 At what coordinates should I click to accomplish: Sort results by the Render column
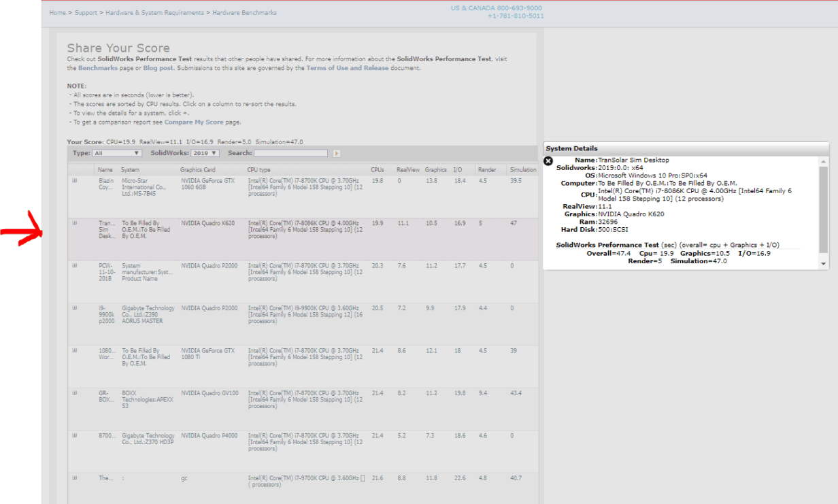[487, 170]
